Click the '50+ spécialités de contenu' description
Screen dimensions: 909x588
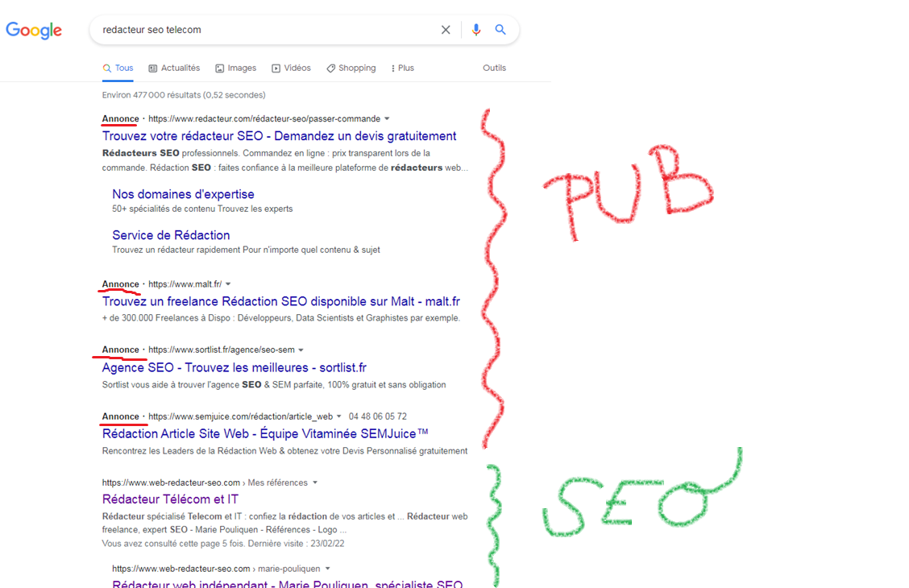202,209
